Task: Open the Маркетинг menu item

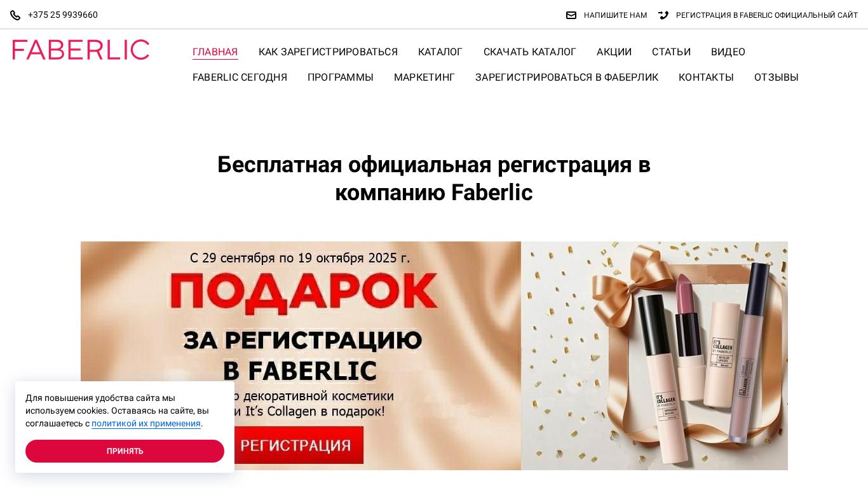Action: coord(424,78)
